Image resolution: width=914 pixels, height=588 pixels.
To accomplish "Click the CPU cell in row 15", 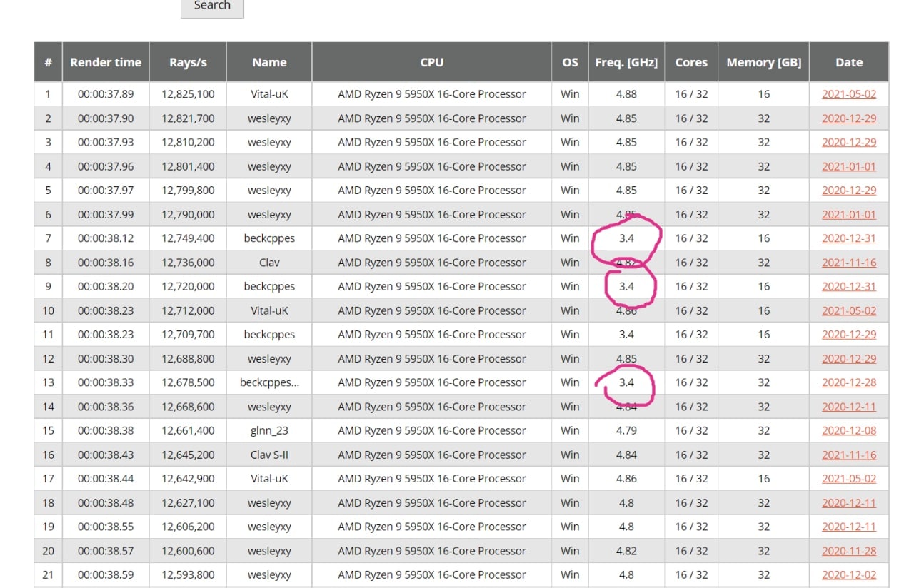I will (x=432, y=430).
